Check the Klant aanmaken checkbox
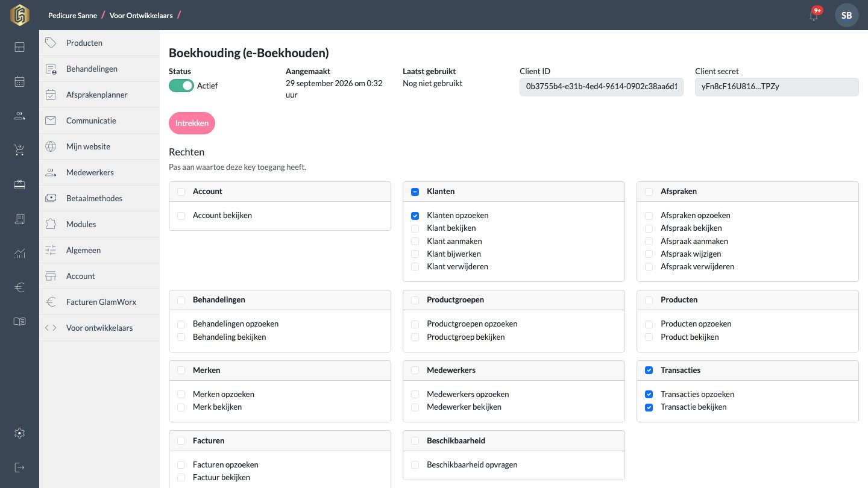The image size is (868, 488). click(415, 241)
